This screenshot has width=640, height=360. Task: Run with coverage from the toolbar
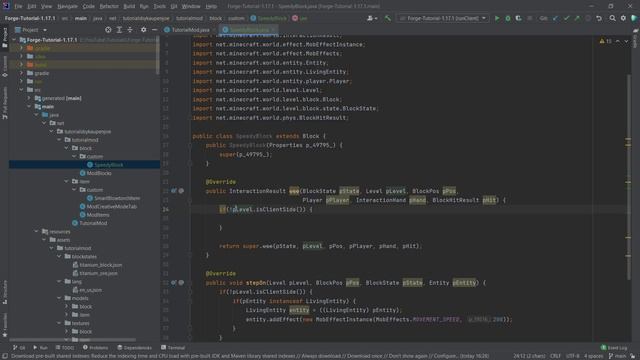click(518, 18)
